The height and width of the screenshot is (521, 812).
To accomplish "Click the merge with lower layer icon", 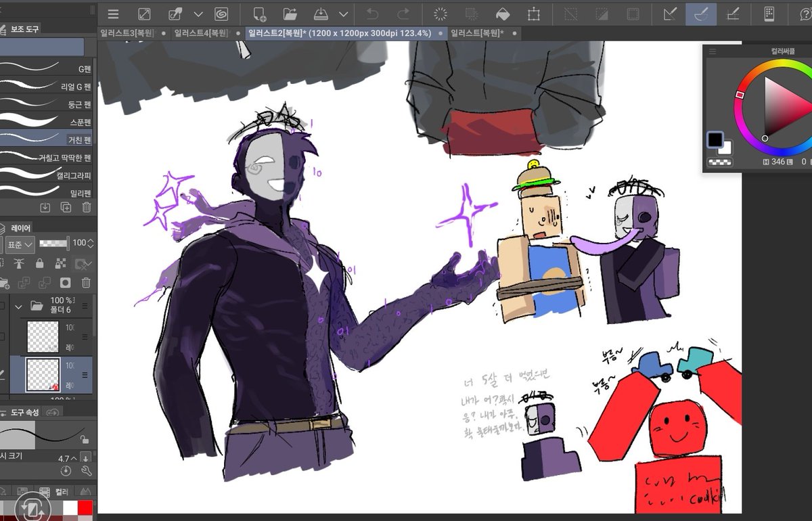I will pyautogui.click(x=45, y=283).
